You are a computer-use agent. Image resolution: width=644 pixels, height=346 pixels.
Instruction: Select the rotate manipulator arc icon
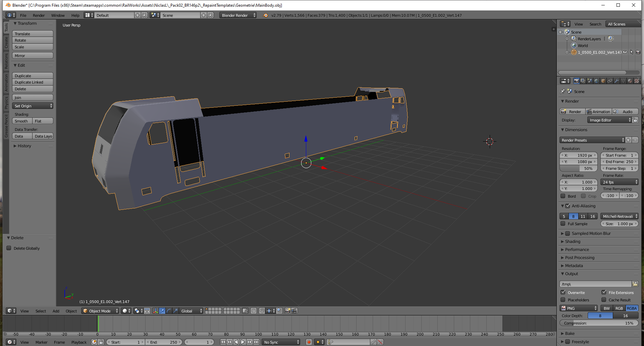(x=169, y=311)
